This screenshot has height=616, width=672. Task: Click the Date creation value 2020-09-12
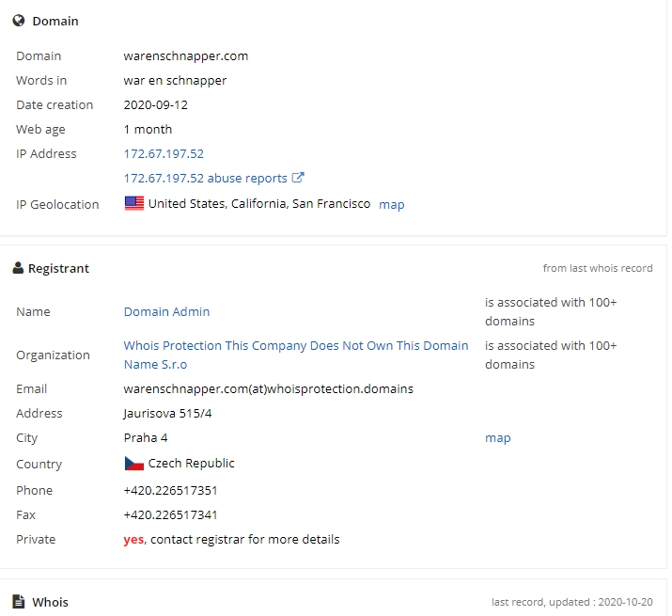(156, 104)
